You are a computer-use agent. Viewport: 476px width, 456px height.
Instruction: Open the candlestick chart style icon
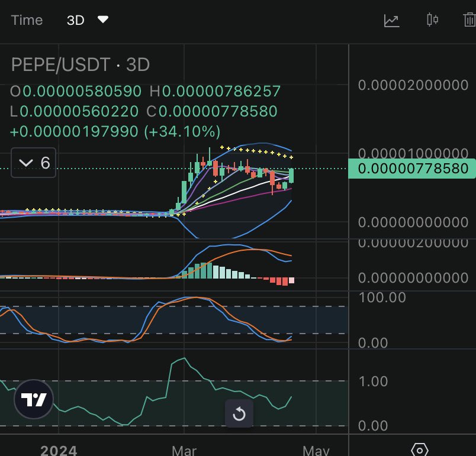click(432, 20)
